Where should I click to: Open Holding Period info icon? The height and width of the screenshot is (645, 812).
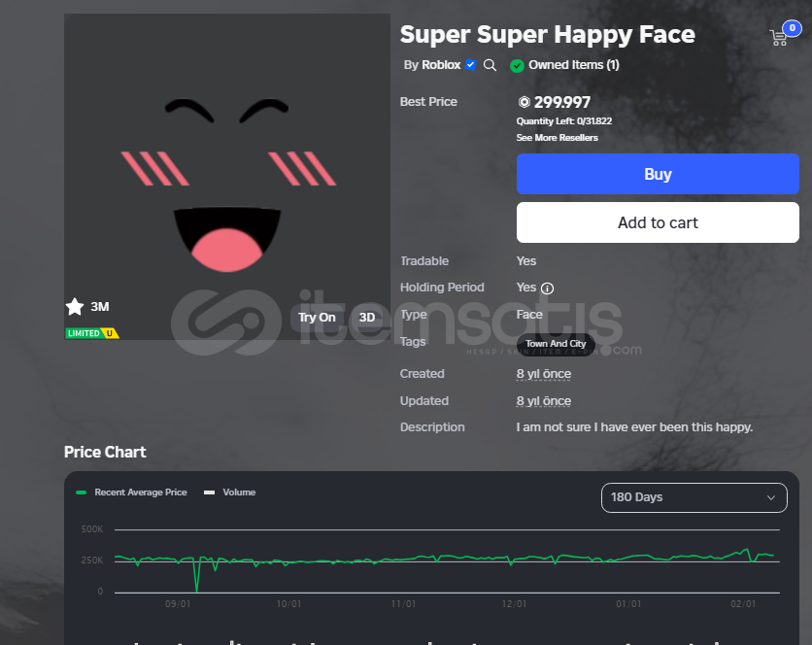547,289
